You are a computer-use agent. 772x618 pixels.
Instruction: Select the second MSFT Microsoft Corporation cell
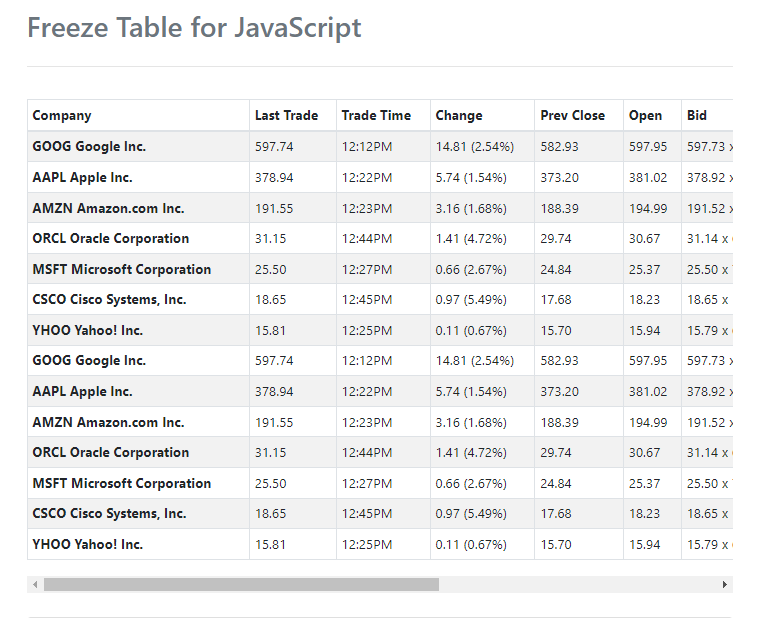tap(138, 484)
